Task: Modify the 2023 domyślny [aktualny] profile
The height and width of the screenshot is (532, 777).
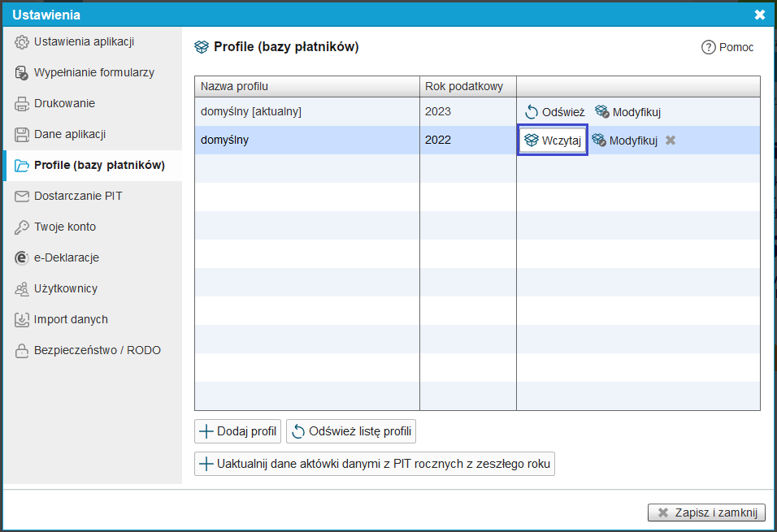Action: (627, 112)
